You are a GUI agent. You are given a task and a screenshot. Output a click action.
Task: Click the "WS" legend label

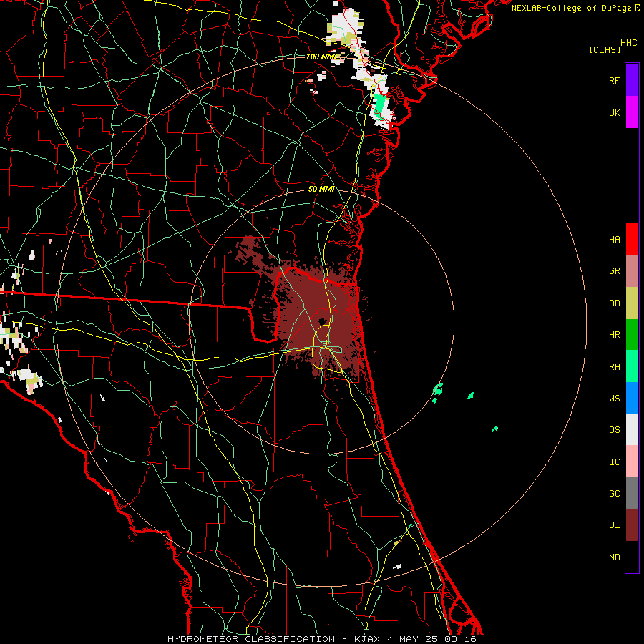tap(615, 399)
